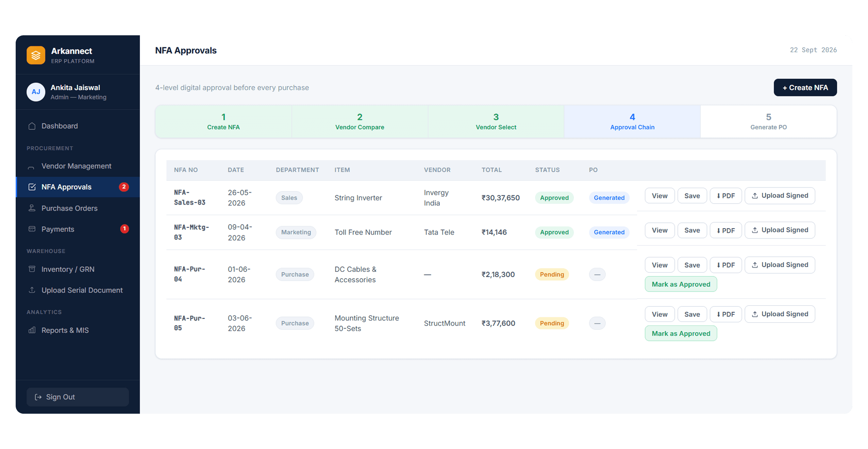The height and width of the screenshot is (449, 868).
Task: Select step 3 Vendor Select
Action: 496,122
